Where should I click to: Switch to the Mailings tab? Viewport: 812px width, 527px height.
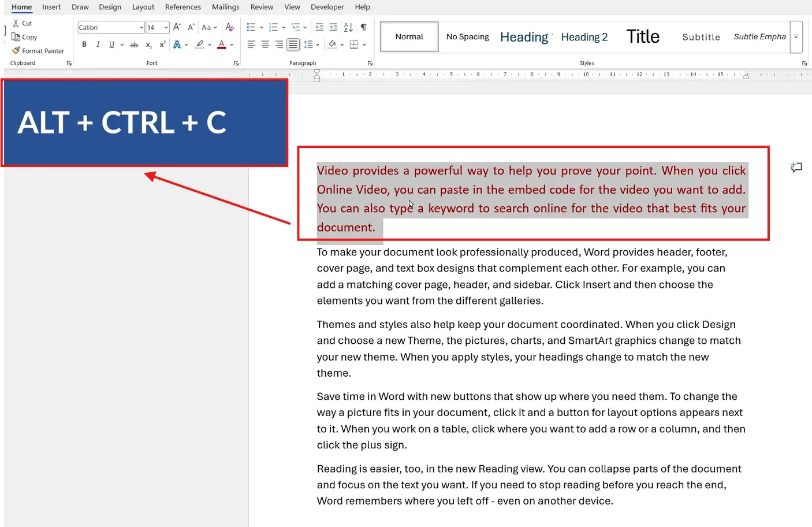point(225,7)
